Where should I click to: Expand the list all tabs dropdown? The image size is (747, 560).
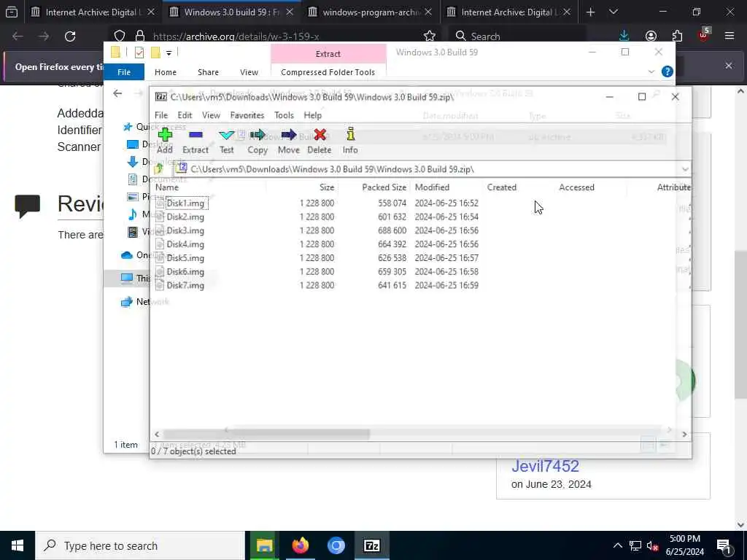click(614, 12)
